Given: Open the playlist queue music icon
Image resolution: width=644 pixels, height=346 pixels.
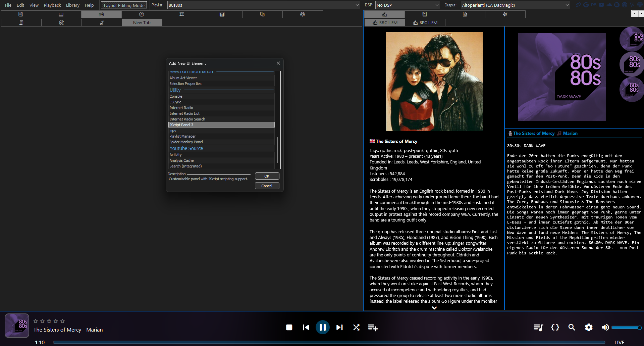Looking at the screenshot, I should coord(538,327).
